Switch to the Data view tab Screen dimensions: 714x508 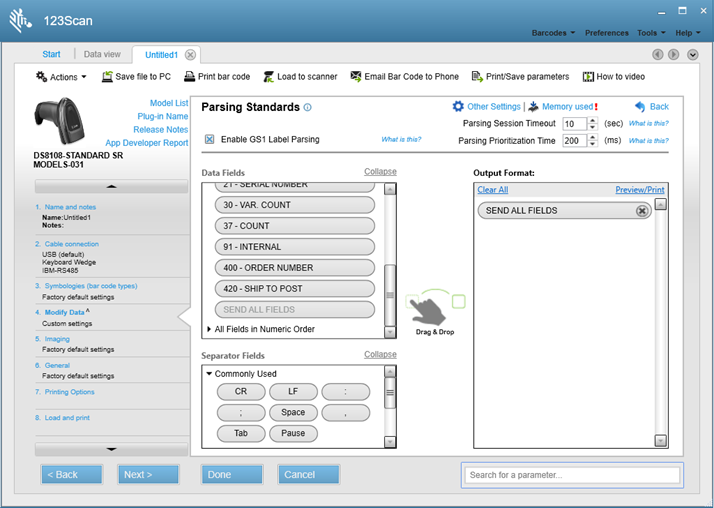click(102, 54)
